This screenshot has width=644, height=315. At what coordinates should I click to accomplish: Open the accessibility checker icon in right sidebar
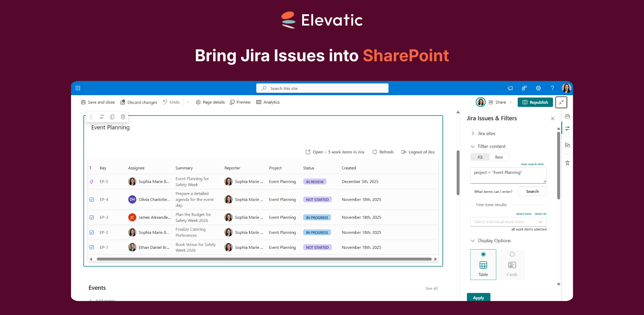(567, 163)
